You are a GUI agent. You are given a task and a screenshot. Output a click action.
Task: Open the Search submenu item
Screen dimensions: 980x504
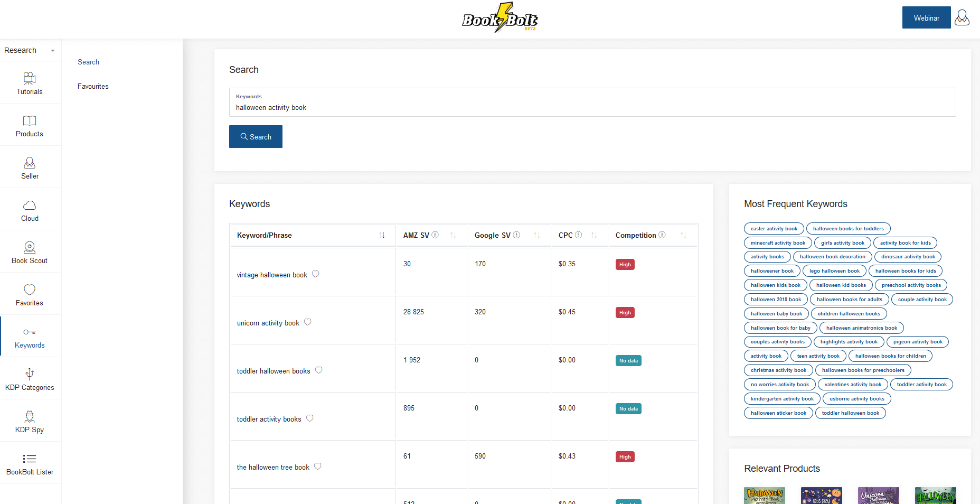click(x=88, y=62)
